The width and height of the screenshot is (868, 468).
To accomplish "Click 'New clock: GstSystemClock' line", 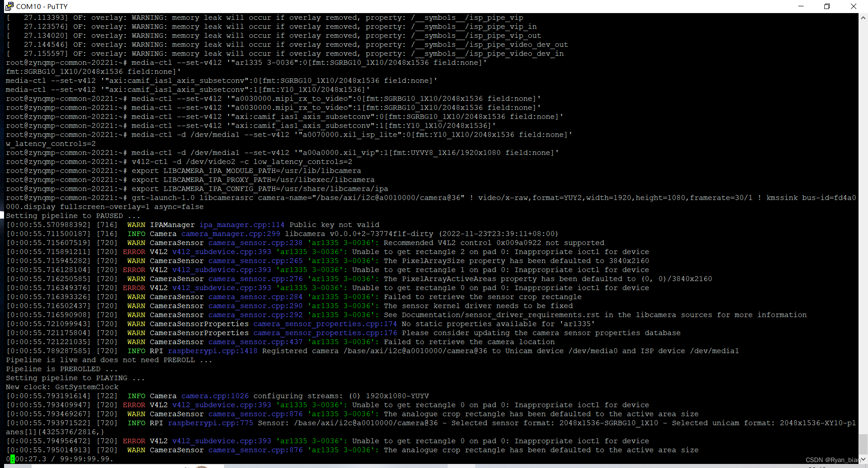I will click(x=62, y=387).
